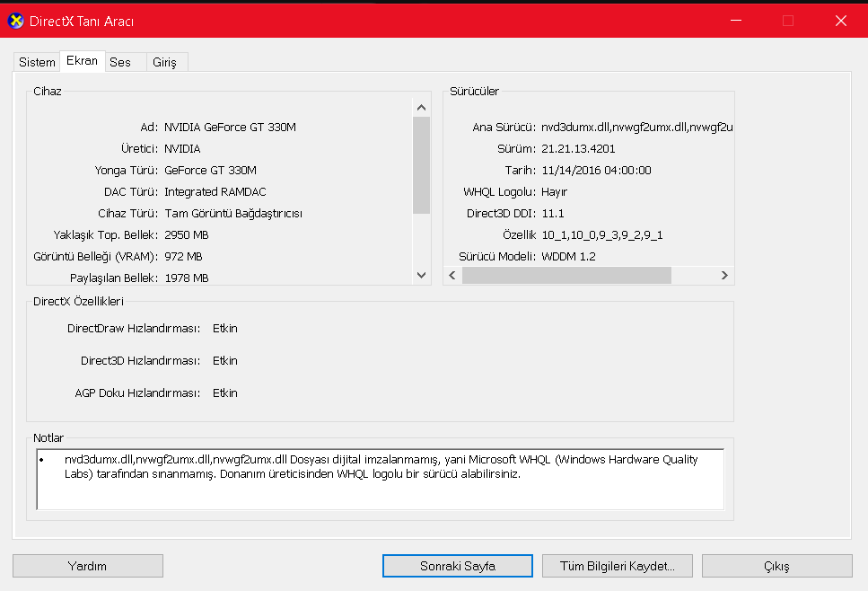Click the Görüntü Belleği (VRAM) label
This screenshot has height=591, width=868.
[95, 257]
